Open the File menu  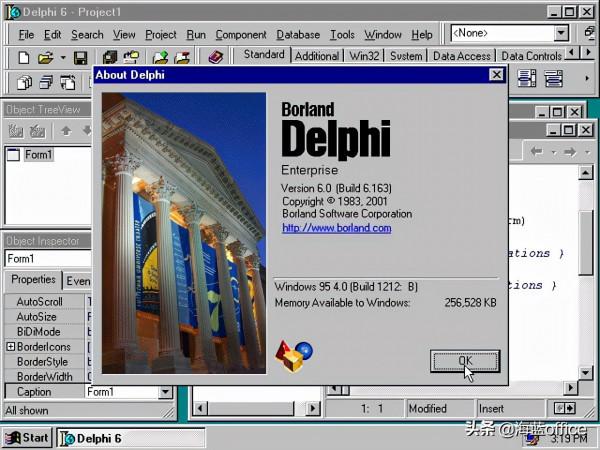click(x=26, y=35)
